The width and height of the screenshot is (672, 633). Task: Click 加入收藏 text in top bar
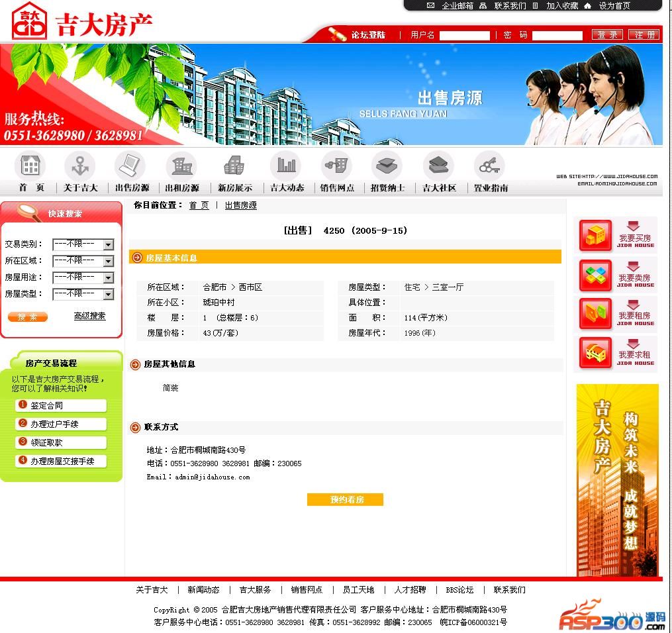(562, 5)
